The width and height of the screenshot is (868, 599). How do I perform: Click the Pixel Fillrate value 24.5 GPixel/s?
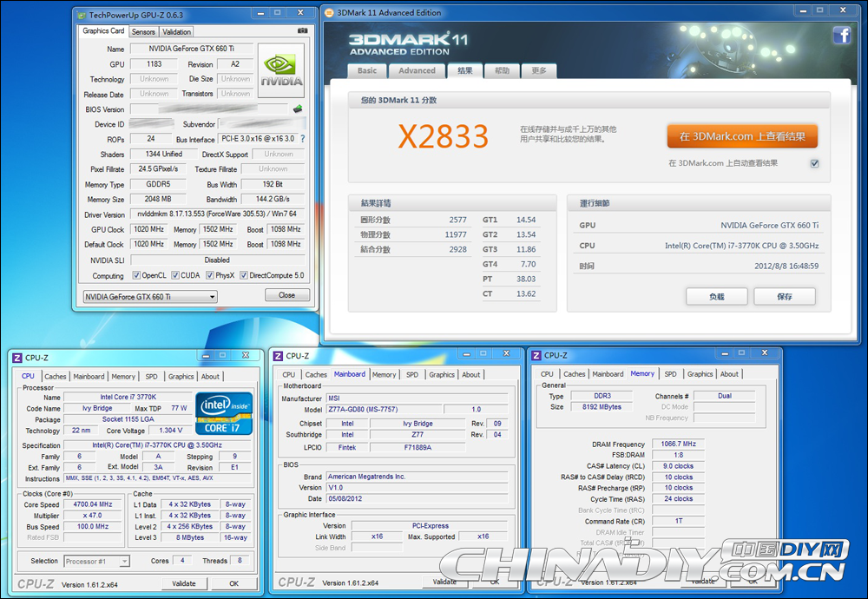pyautogui.click(x=158, y=169)
